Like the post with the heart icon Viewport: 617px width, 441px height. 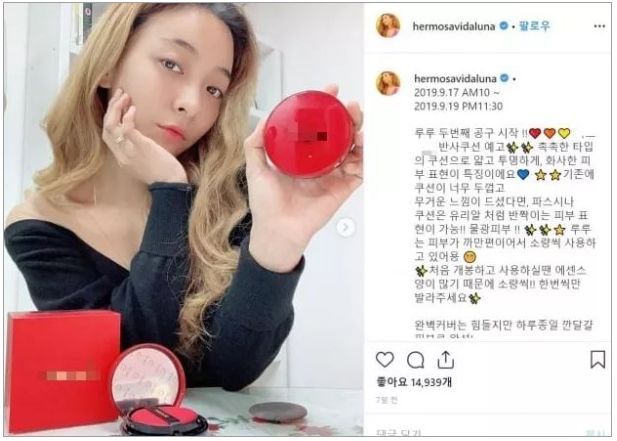384,360
